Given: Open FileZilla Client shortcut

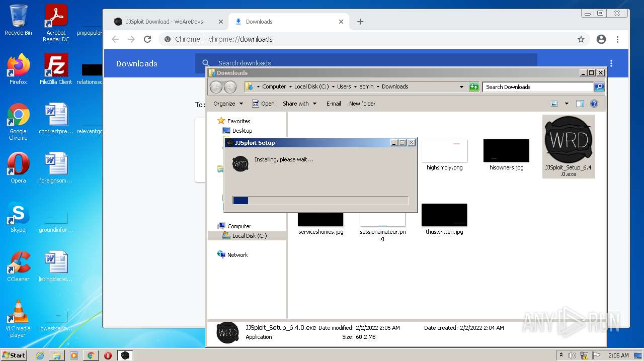Looking at the screenshot, I should (56, 69).
